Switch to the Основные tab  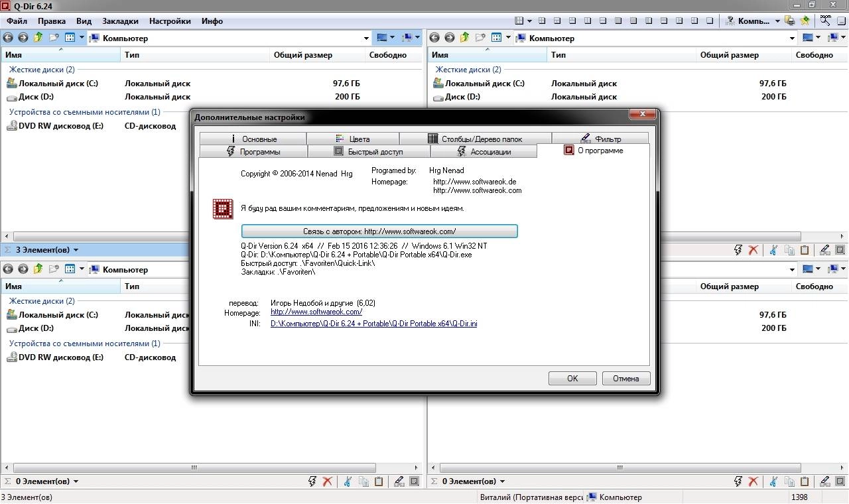click(253, 139)
